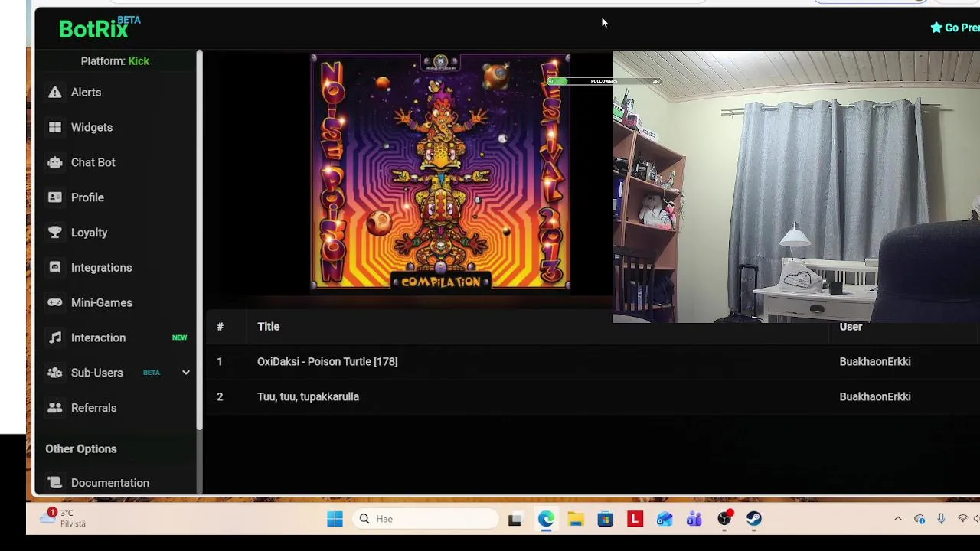Screen dimensions: 980x551
Task: Open the Loyalty section
Action: (89, 233)
